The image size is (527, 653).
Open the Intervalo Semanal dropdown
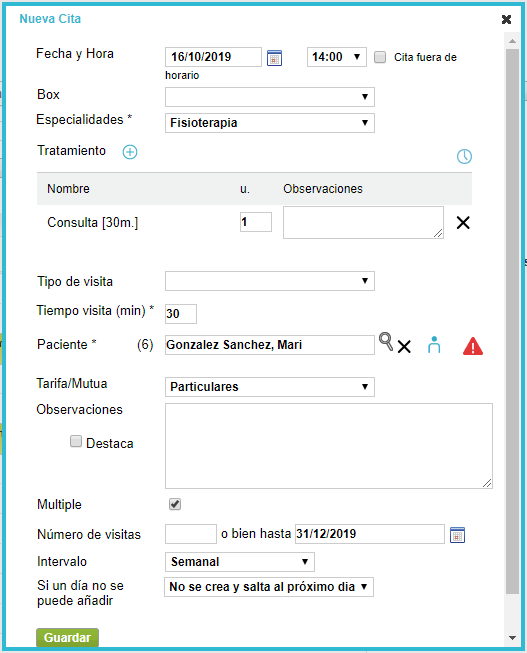[x=240, y=562]
